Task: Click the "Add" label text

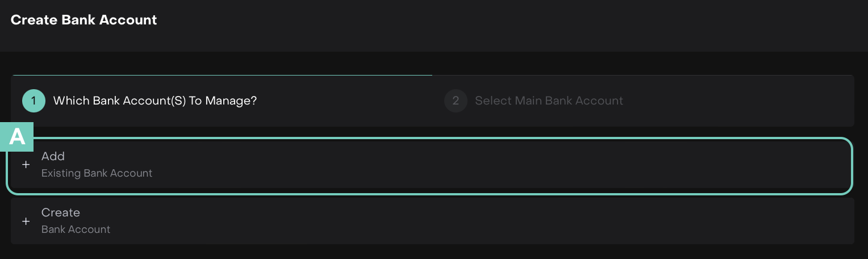Action: [53, 156]
